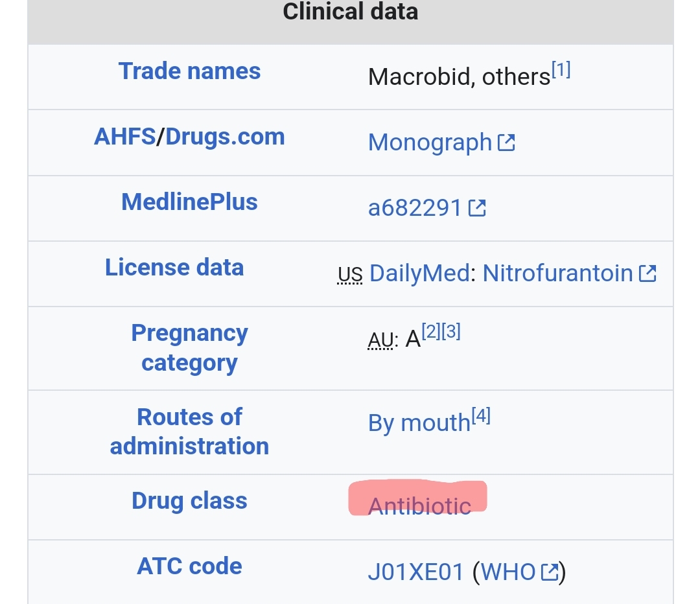The image size is (700, 604).
Task: Open the By mouth link
Action: pyautogui.click(x=419, y=423)
